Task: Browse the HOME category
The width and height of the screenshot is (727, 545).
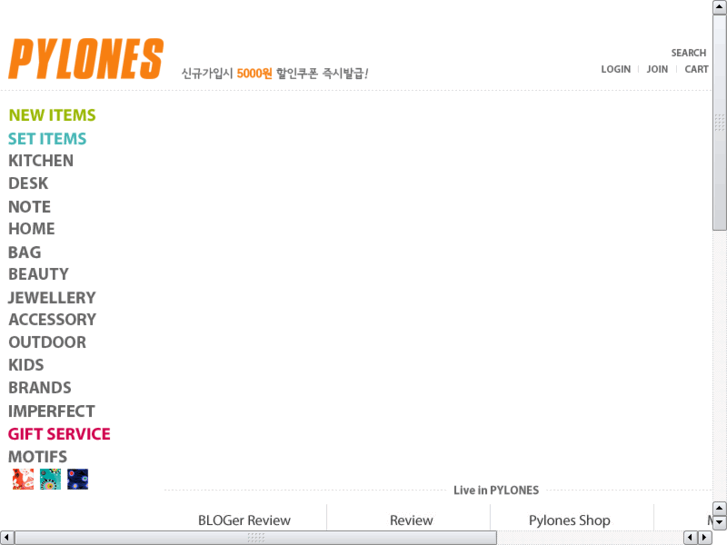Action: [32, 229]
